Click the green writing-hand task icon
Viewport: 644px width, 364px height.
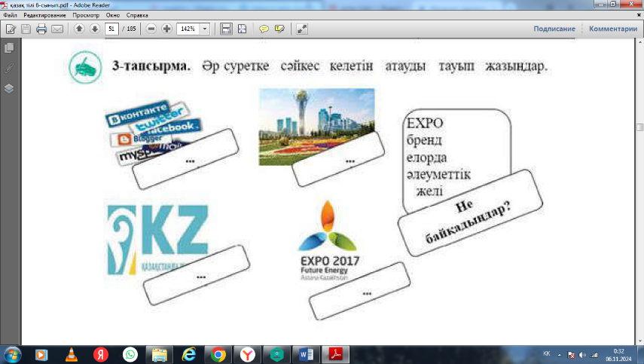85,67
